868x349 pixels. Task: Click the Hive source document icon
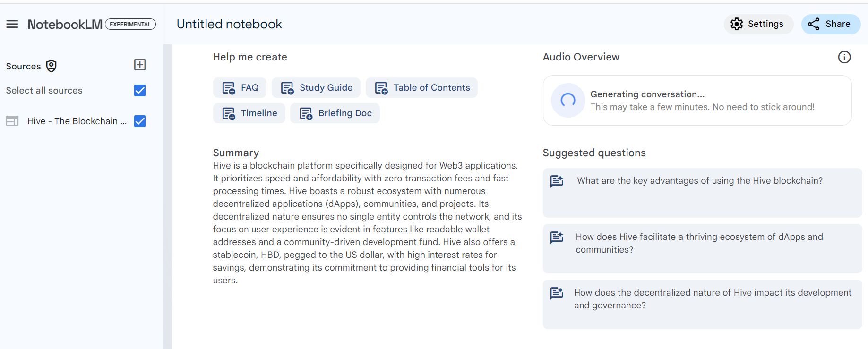tap(12, 121)
